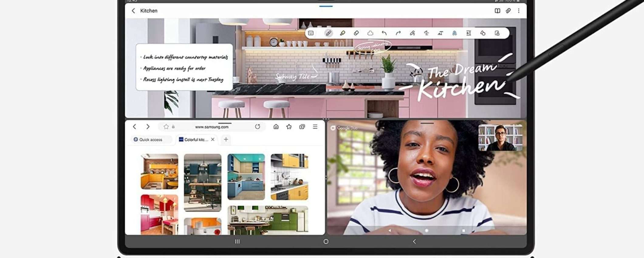
Task: Click the www.samsung.com address field
Action: pos(212,127)
